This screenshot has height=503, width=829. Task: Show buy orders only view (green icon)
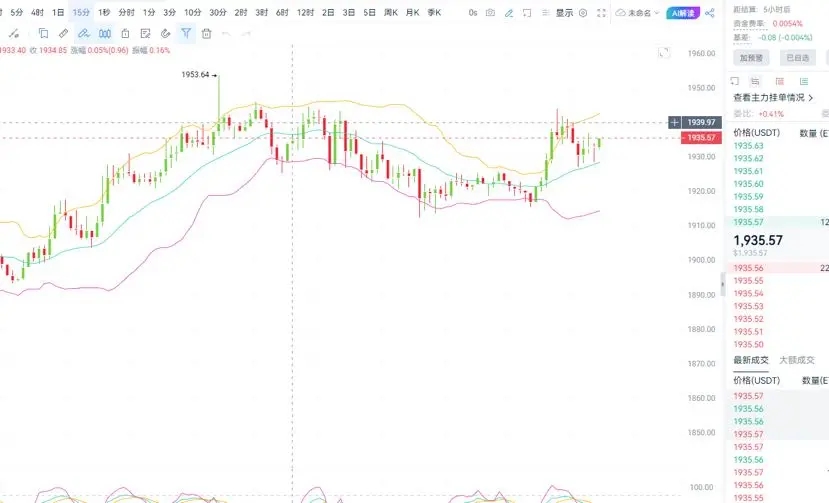tap(804, 81)
